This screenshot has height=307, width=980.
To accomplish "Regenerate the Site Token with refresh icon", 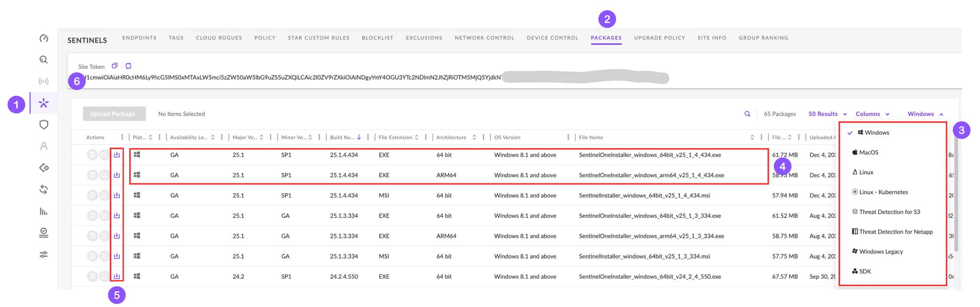I will point(128,66).
